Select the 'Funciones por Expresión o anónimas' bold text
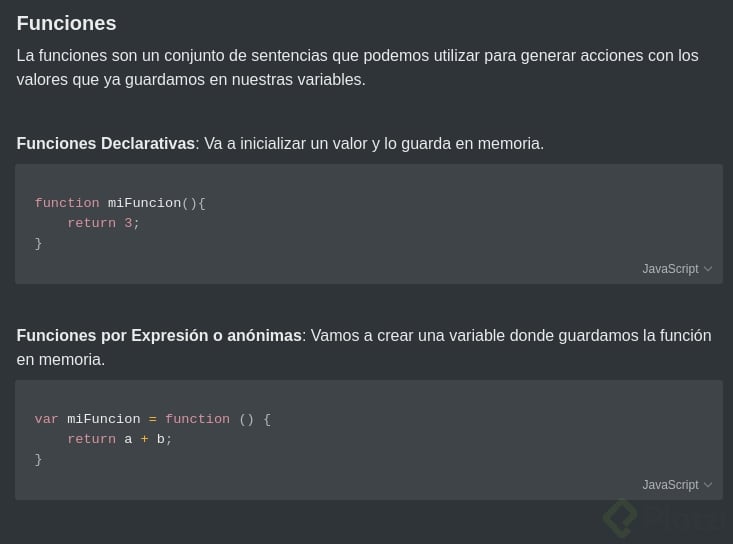The height and width of the screenshot is (544, 733). click(x=159, y=336)
